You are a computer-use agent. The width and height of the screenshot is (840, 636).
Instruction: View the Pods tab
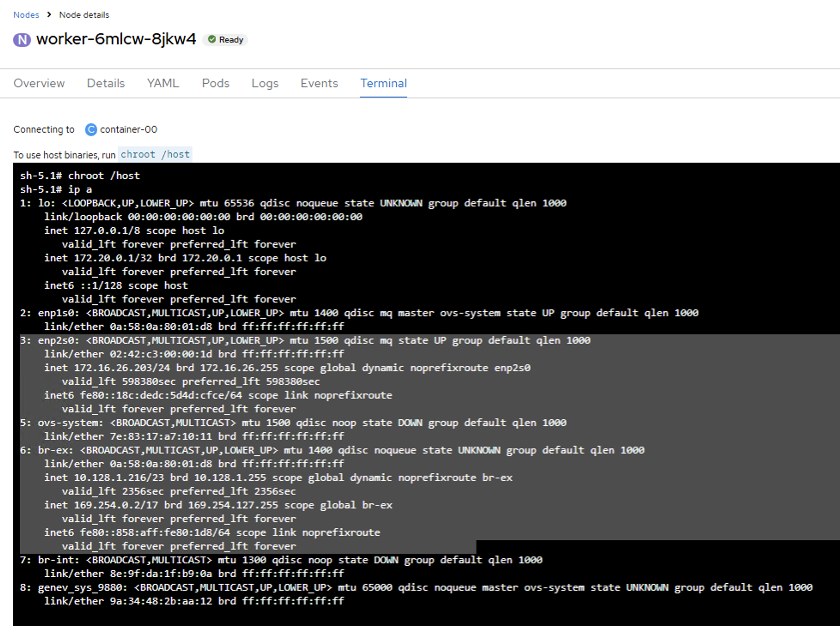[x=216, y=83]
